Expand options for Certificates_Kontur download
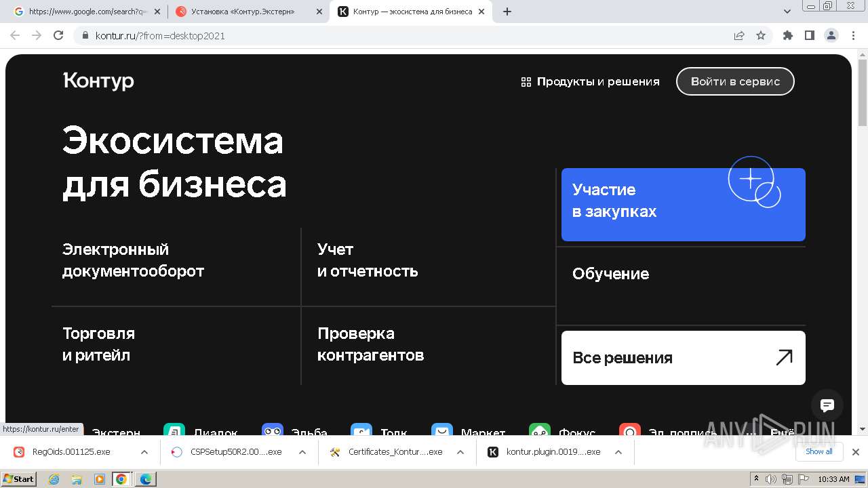The image size is (868, 488). point(460,452)
